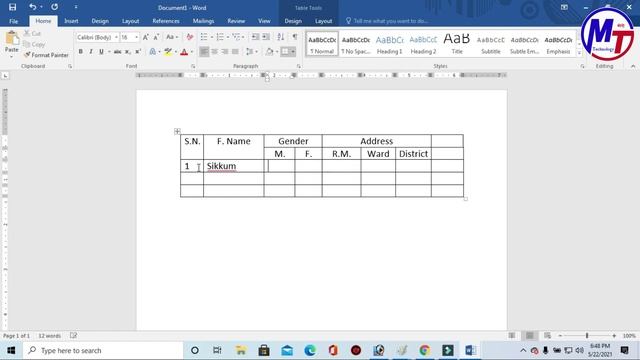Switch to Read Mode view icon
Image resolution: width=640 pixels, height=360 pixels.
pos(512,336)
